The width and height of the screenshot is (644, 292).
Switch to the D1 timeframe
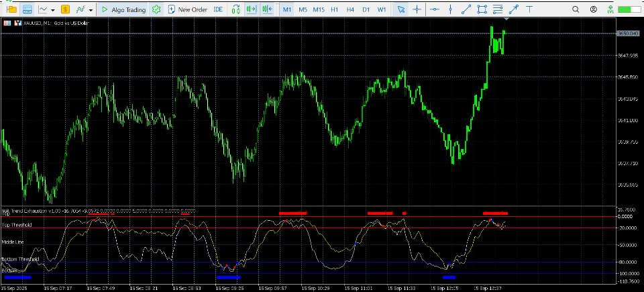[366, 10]
